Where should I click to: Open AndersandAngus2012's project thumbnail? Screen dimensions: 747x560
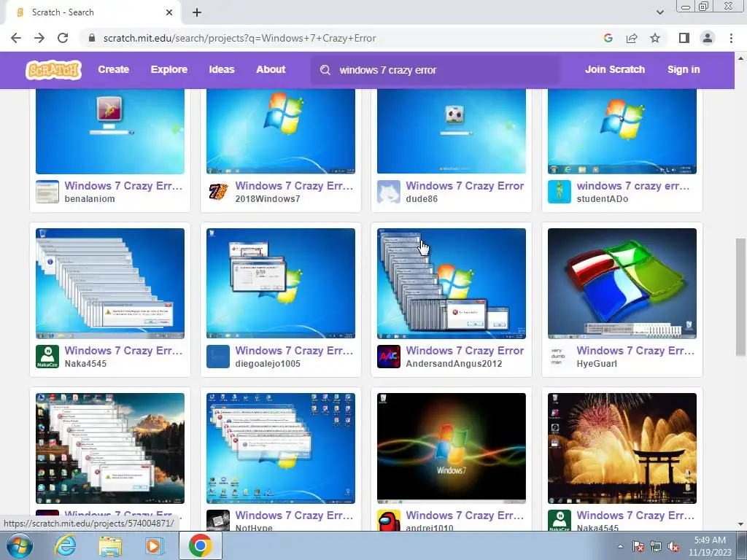point(452,284)
